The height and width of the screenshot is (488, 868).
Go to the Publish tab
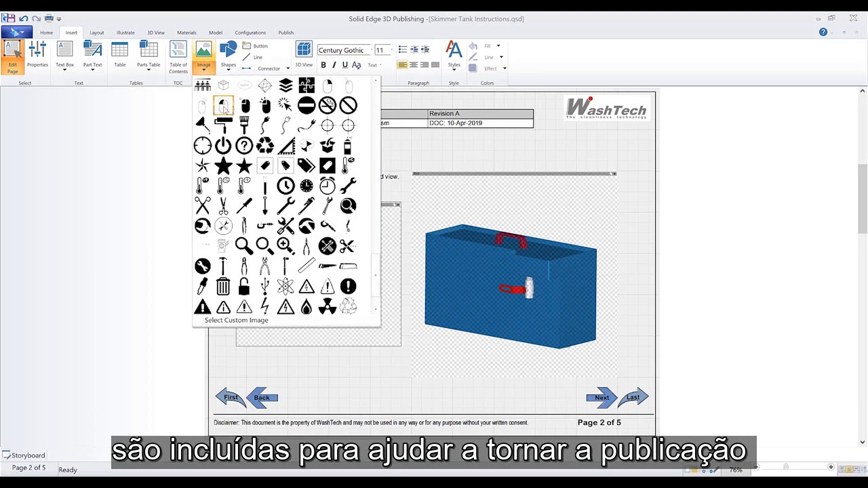[x=286, y=33]
